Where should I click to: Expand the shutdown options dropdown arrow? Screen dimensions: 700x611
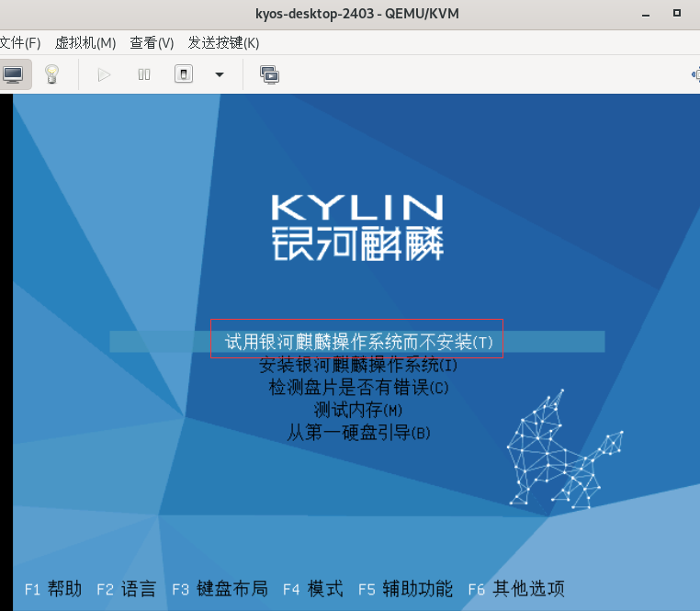pyautogui.click(x=220, y=74)
